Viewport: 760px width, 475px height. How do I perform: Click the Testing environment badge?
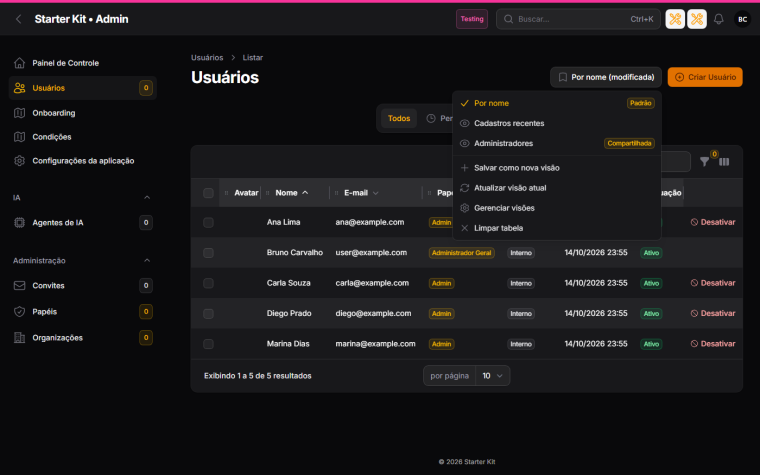[x=472, y=19]
